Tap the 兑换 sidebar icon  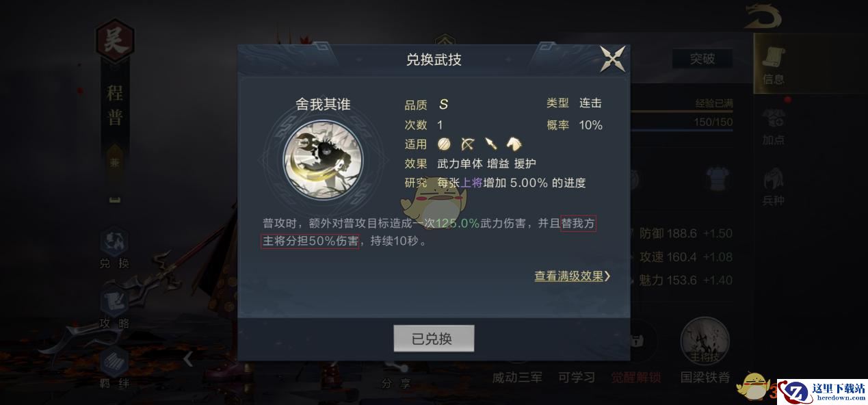(x=115, y=248)
